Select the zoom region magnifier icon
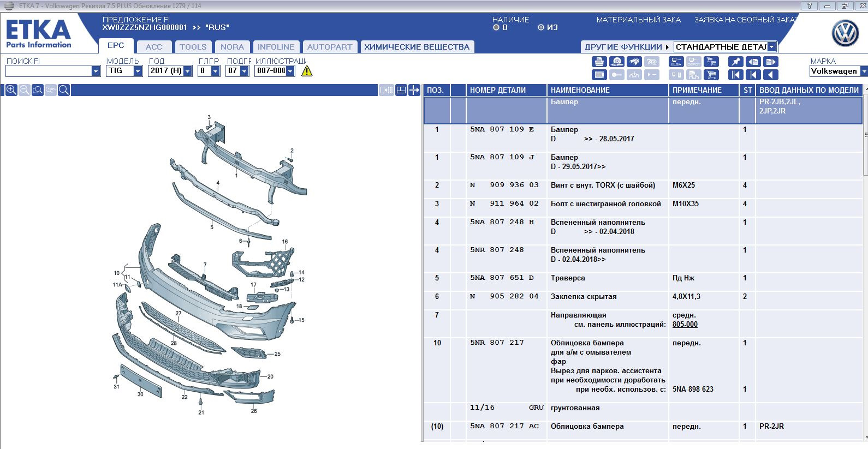Screen dimensions: 868x449 37,90
